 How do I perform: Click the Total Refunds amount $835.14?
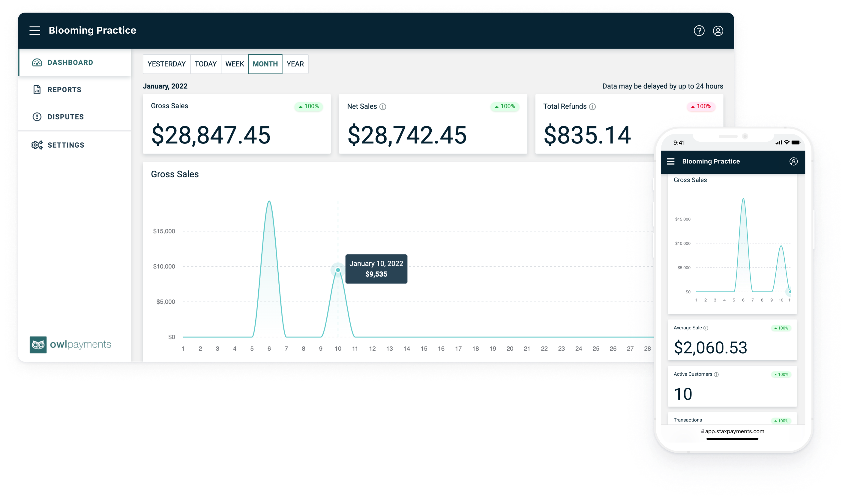(587, 135)
